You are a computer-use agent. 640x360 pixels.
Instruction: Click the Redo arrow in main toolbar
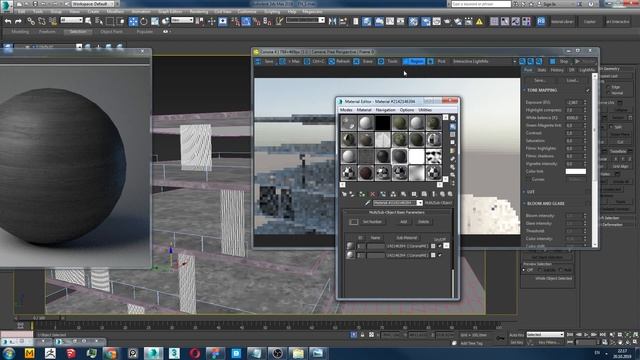point(18,21)
